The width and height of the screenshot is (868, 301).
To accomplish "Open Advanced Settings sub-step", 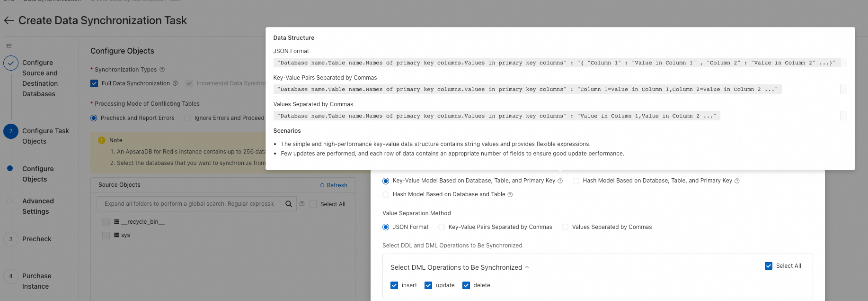I will (38, 206).
